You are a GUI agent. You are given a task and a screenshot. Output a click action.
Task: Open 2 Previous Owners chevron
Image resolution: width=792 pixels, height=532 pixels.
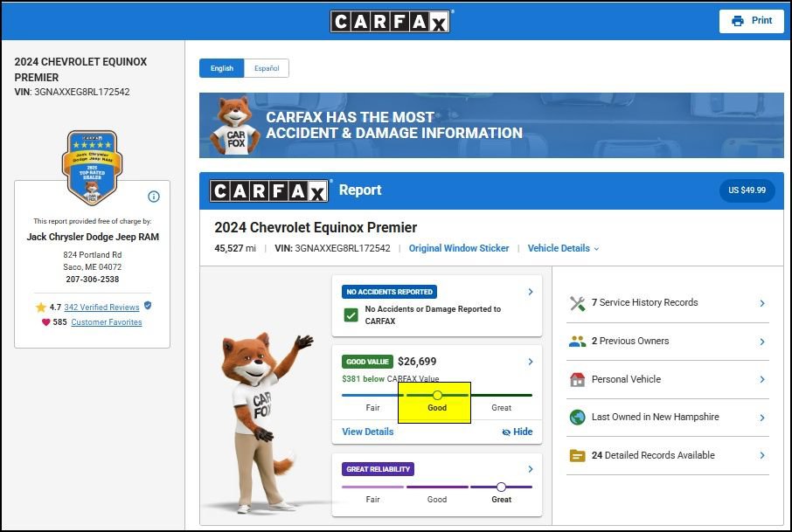(x=762, y=342)
